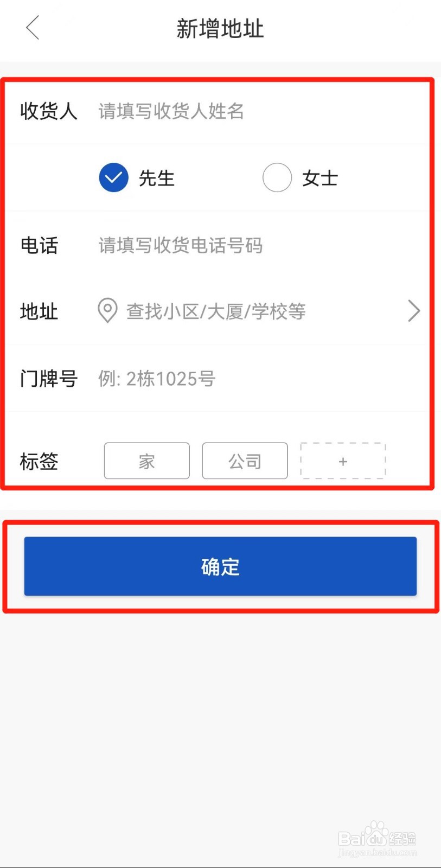441x868 pixels.
Task: Click the blue 确定 button
Action: coord(220,566)
